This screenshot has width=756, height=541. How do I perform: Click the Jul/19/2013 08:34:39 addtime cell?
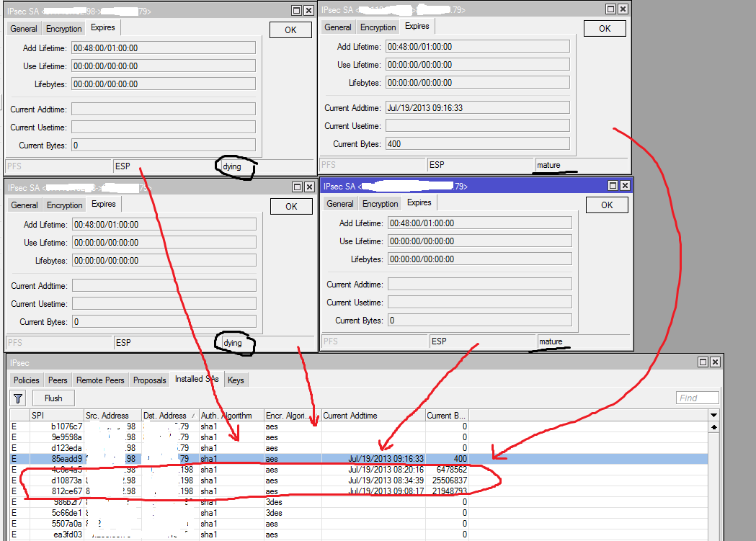[x=373, y=480]
